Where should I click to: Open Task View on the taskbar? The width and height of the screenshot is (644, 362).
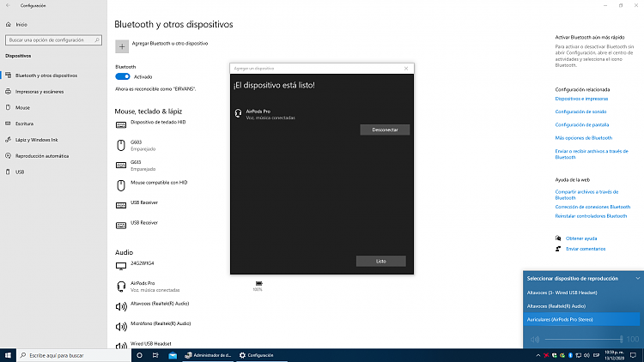click(x=155, y=355)
